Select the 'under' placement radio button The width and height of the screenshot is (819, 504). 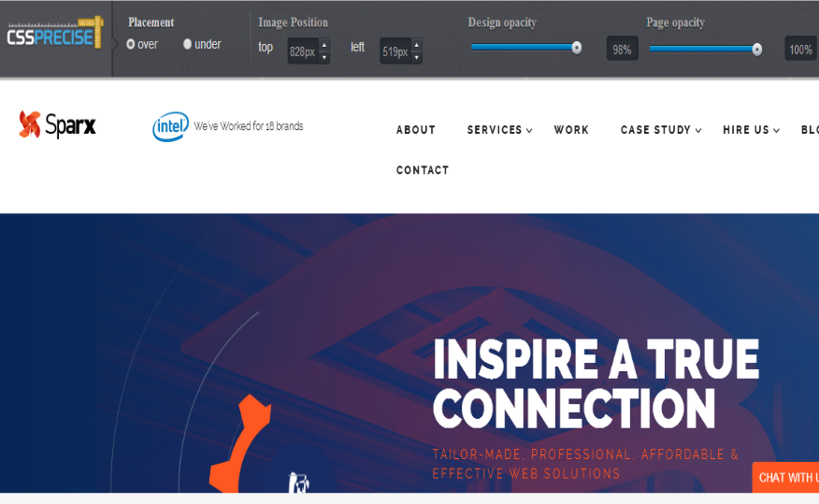[187, 44]
